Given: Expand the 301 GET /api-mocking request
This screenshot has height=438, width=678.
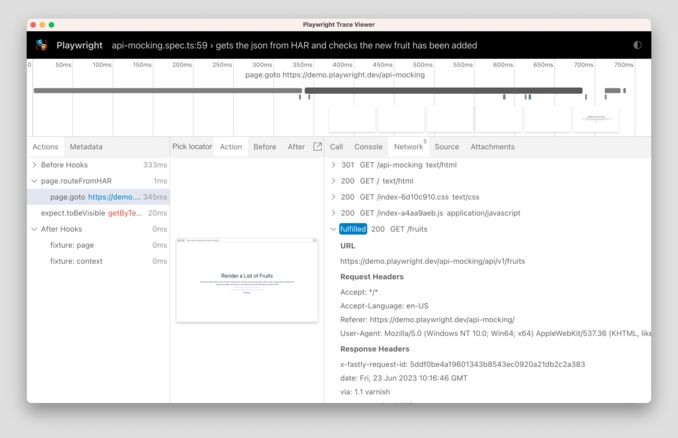Looking at the screenshot, I should click(334, 165).
